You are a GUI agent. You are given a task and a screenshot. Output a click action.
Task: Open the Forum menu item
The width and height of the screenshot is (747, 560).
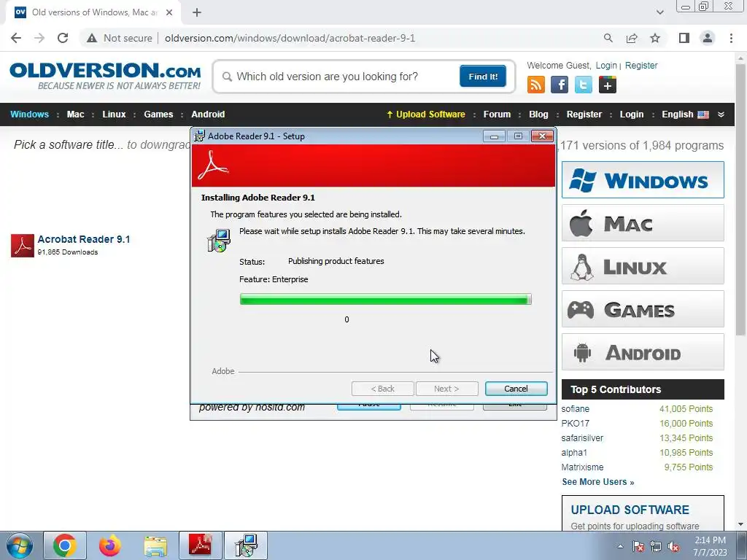pyautogui.click(x=497, y=114)
